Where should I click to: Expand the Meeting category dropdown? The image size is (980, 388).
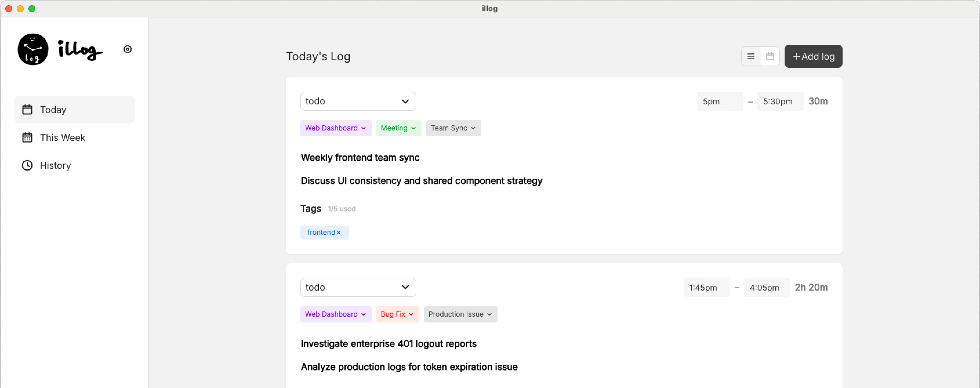point(398,128)
